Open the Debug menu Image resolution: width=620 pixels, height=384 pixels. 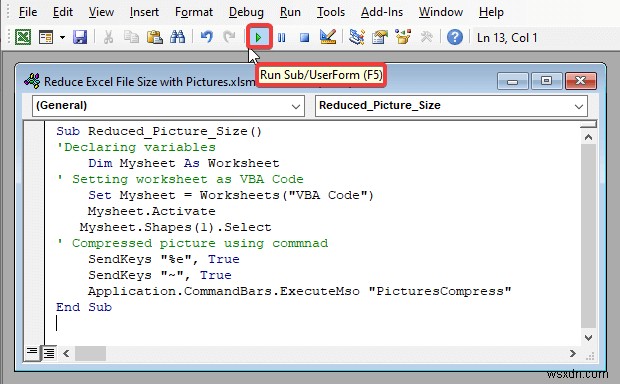246,12
